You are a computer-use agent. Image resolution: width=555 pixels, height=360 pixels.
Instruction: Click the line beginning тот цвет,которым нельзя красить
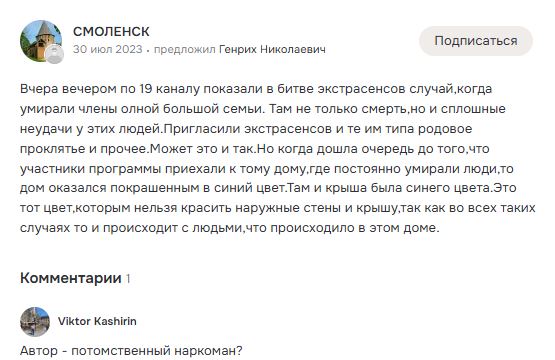tap(278, 208)
